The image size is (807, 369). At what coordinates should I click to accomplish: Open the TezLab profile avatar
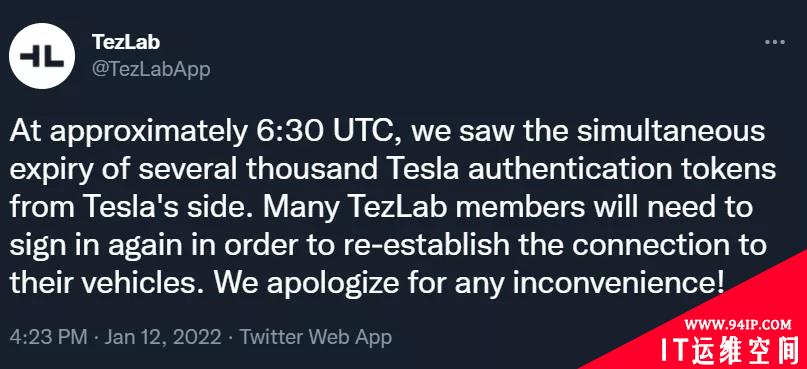pyautogui.click(x=42, y=56)
